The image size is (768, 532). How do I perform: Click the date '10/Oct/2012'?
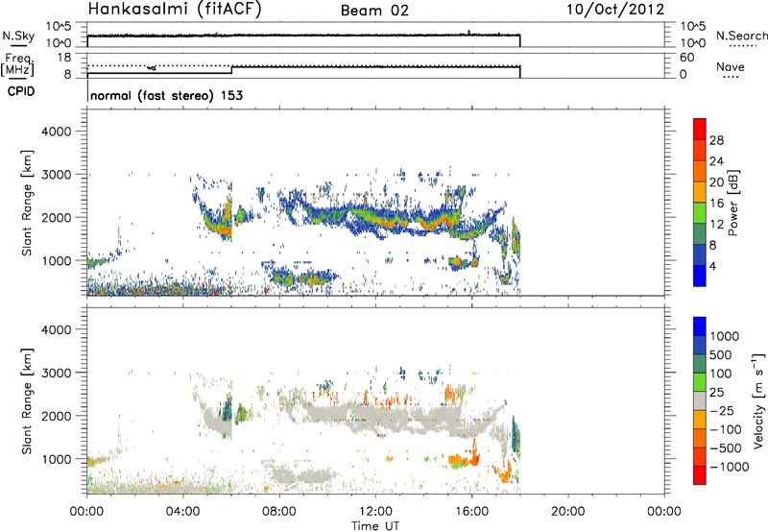(615, 10)
